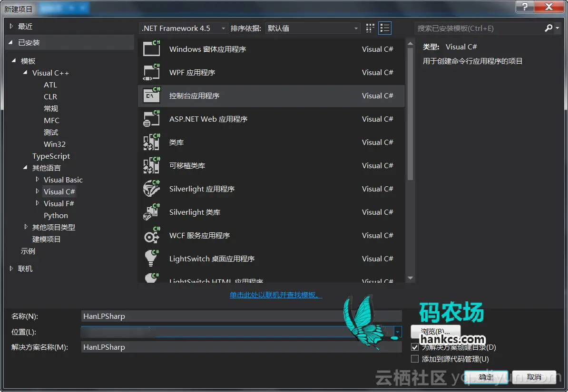Expand the 联机 section

11,268
